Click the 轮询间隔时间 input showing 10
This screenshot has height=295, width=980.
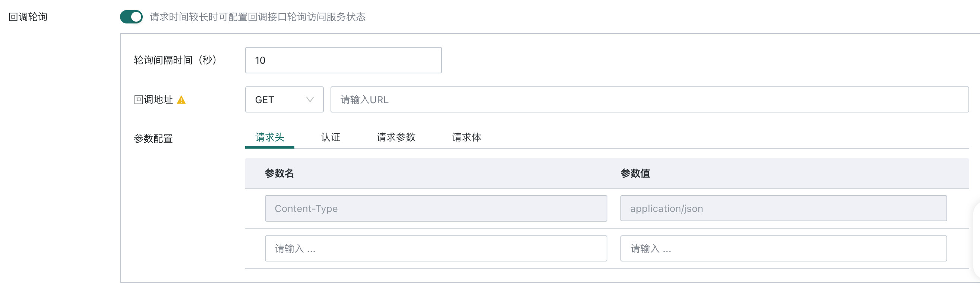click(343, 60)
